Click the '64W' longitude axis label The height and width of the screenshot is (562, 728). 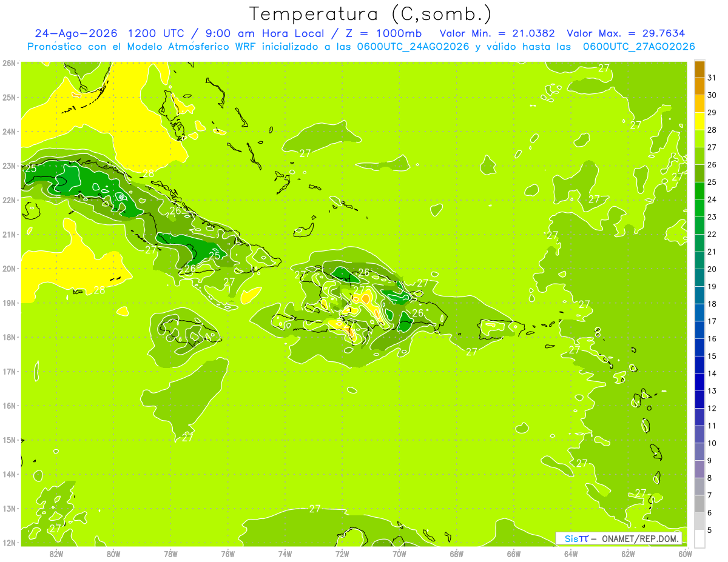point(571,554)
